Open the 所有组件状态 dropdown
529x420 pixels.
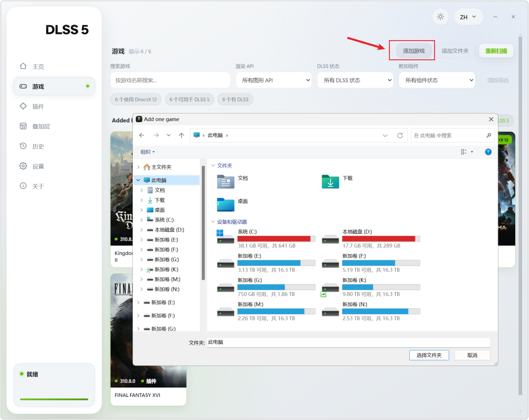click(437, 80)
